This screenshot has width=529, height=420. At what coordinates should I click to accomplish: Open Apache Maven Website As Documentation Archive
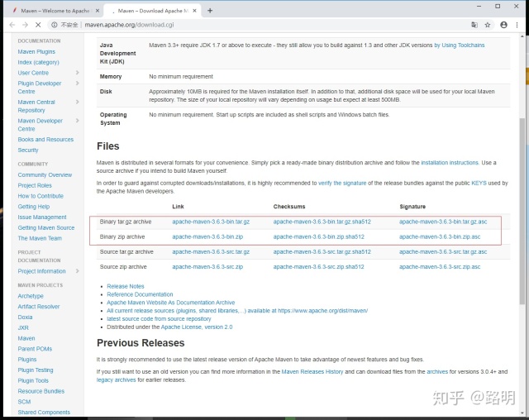click(x=171, y=303)
